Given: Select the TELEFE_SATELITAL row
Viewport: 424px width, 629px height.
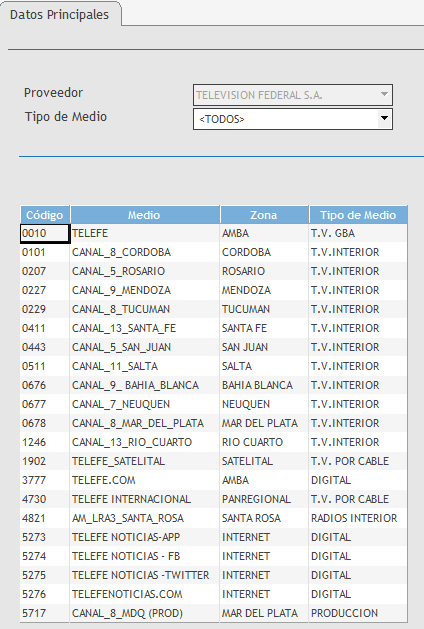Looking at the screenshot, I should coord(213,461).
